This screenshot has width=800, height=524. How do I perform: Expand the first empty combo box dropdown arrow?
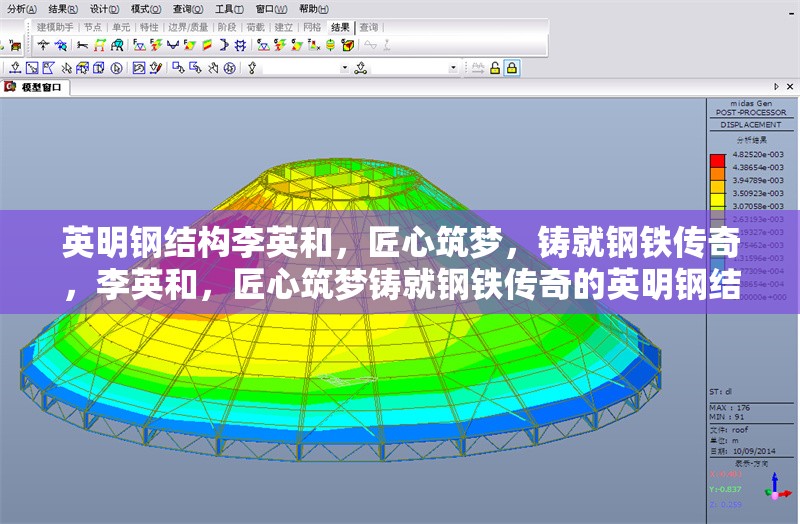(x=345, y=68)
